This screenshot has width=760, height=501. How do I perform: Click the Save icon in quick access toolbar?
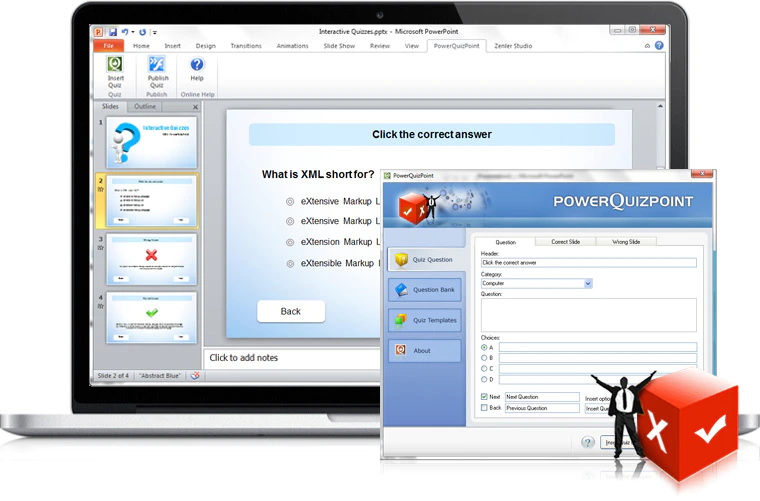point(113,32)
